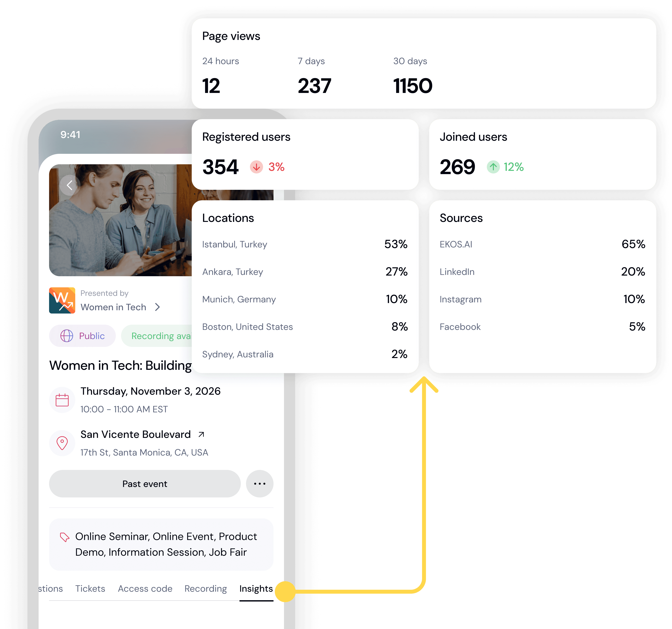The image size is (672, 629).
Task: Expand Women in Tech presenter chevron
Action: pyautogui.click(x=158, y=307)
